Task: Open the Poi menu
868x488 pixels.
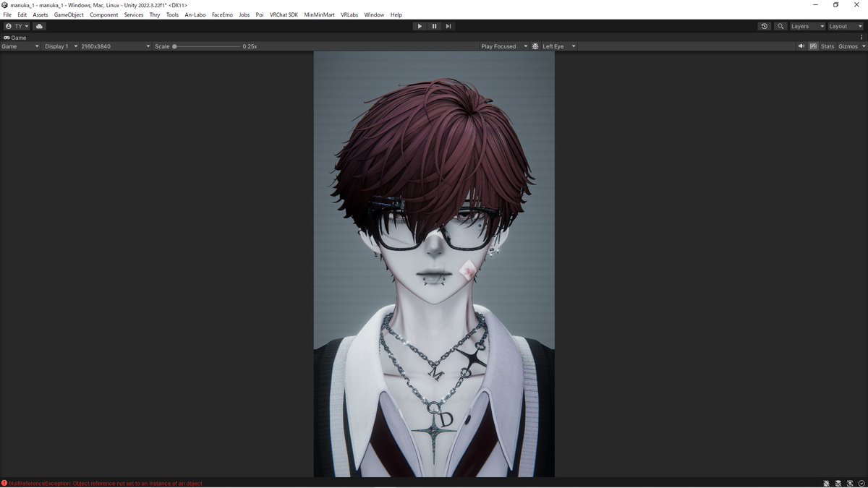Action: point(260,14)
